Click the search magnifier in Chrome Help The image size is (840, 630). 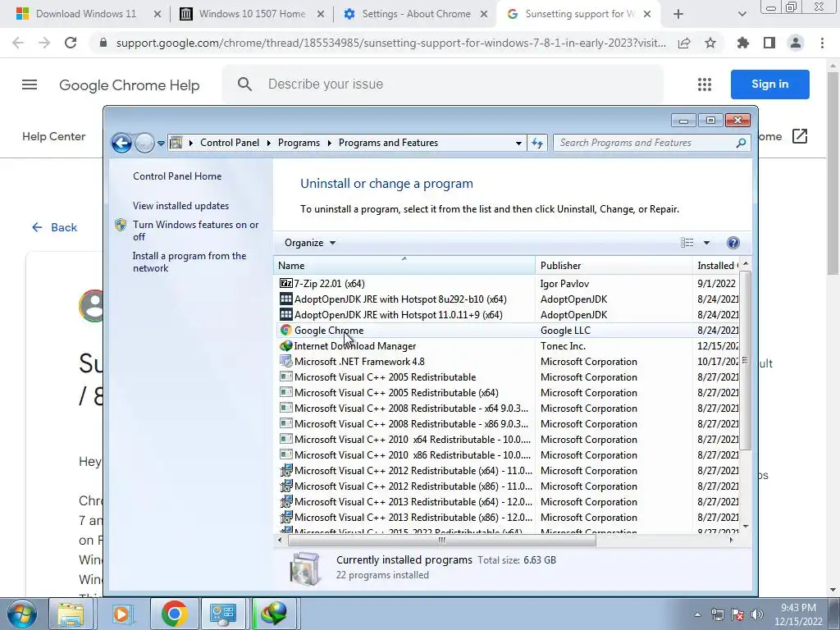244,84
